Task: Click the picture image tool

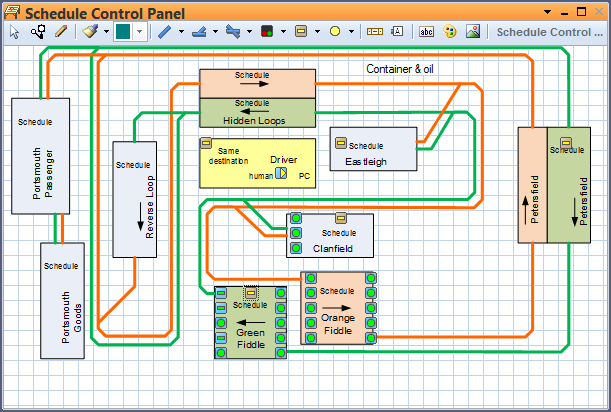Action: coord(471,31)
